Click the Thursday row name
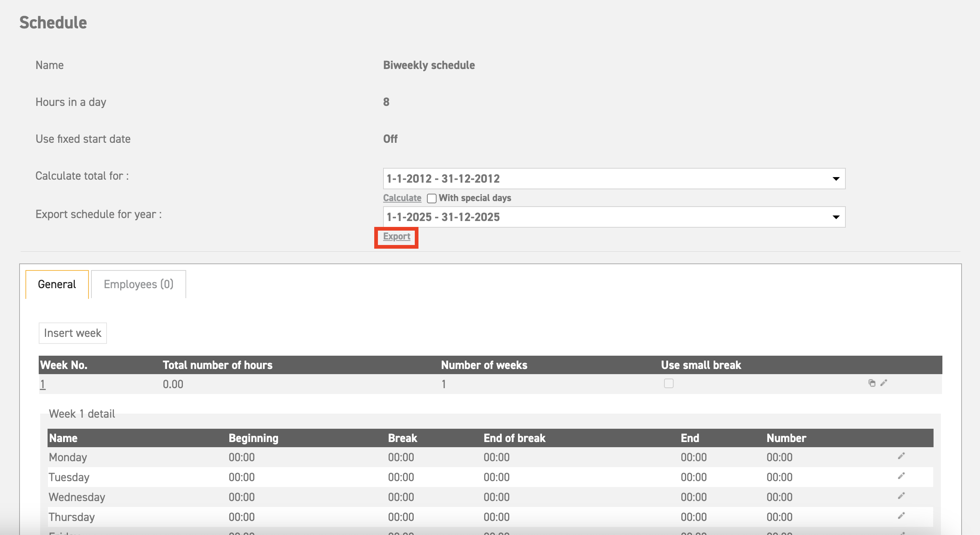This screenshot has height=535, width=980. 72,517
